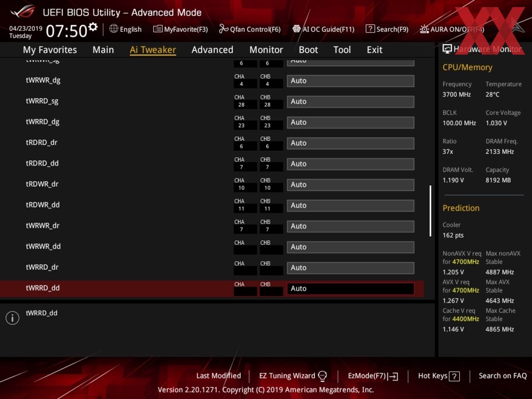Select the tRDWR_dd row label

click(x=43, y=205)
